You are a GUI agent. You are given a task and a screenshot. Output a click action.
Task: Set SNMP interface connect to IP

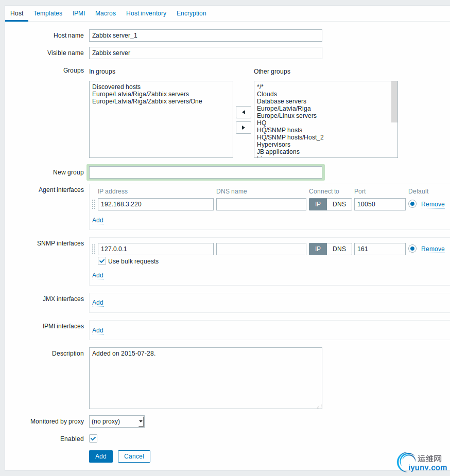pos(318,249)
